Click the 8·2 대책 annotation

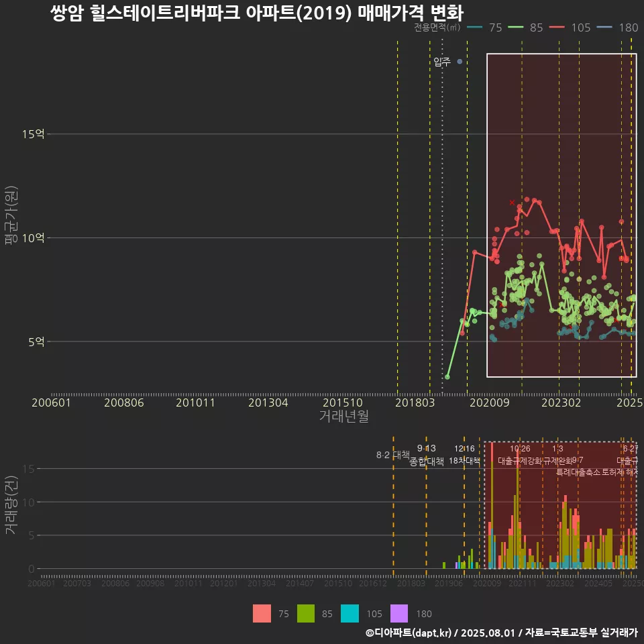click(x=393, y=455)
